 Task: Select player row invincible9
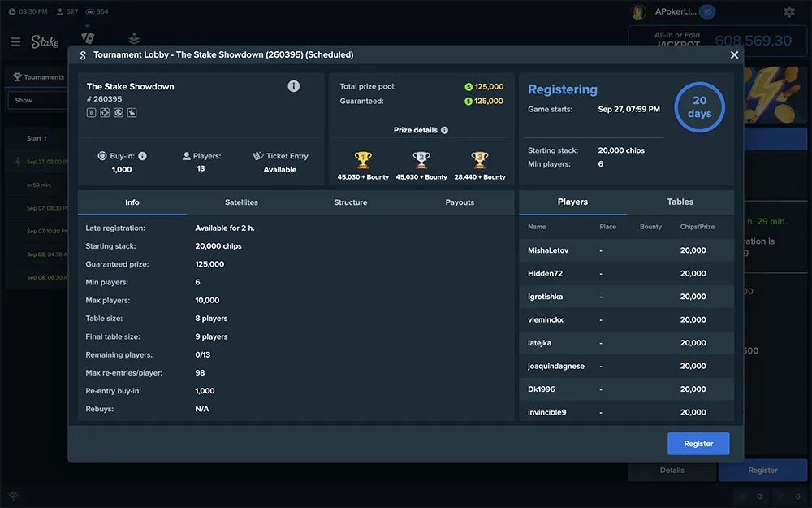(x=627, y=411)
